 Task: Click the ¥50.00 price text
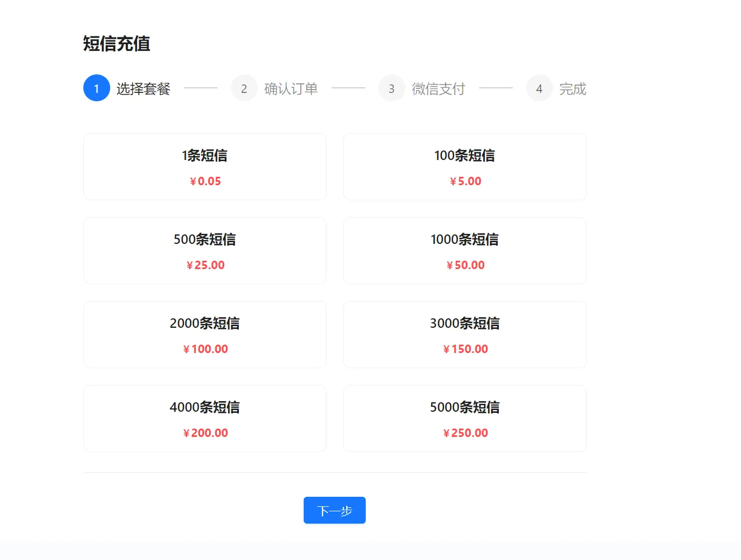[x=465, y=265]
